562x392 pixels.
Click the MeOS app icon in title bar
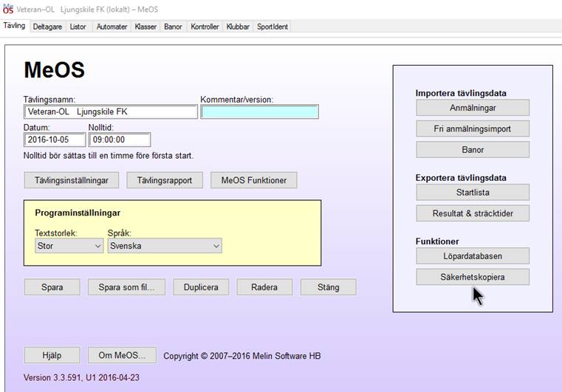pos(8,9)
